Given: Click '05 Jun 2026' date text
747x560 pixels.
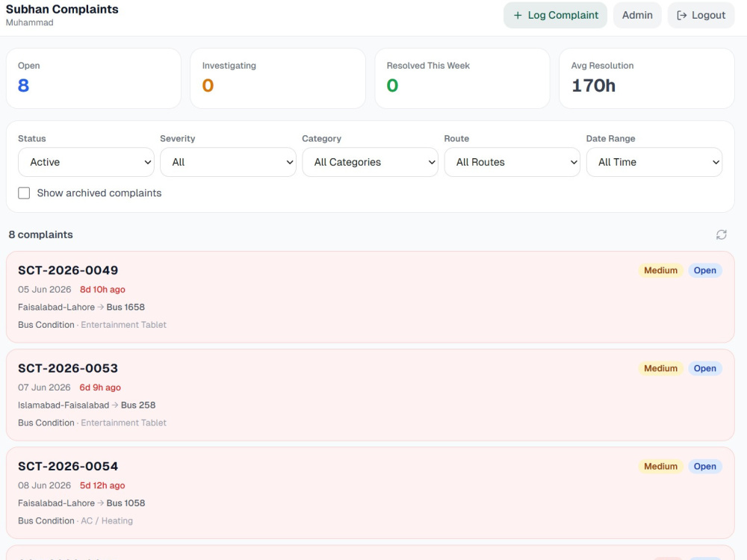Looking at the screenshot, I should click(x=44, y=290).
